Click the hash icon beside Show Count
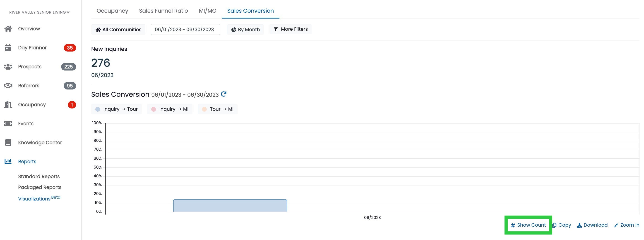644x240 pixels. 513,225
